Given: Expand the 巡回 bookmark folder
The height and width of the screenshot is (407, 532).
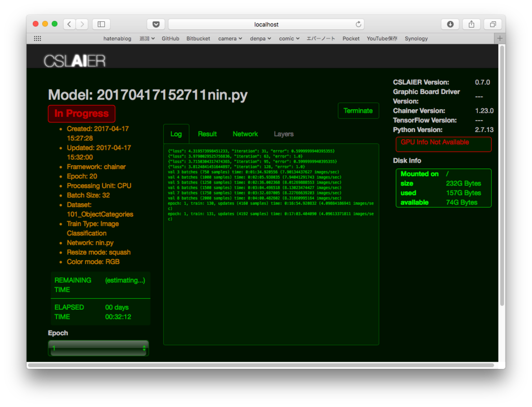Looking at the screenshot, I should coord(147,38).
